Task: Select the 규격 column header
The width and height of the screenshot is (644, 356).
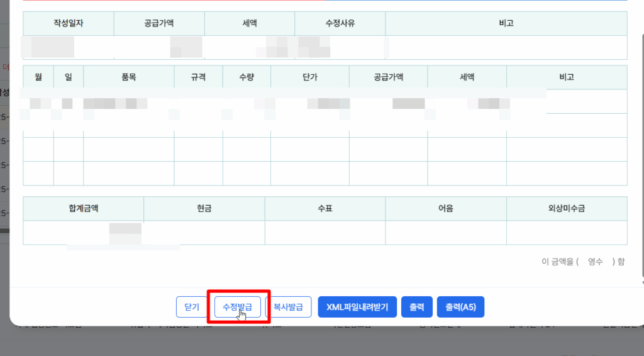Action: point(198,77)
